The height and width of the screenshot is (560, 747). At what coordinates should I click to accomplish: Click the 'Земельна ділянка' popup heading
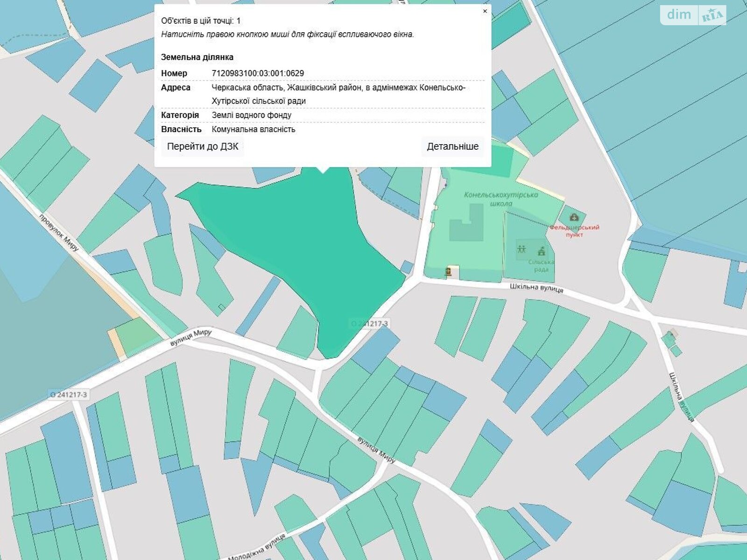point(197,57)
